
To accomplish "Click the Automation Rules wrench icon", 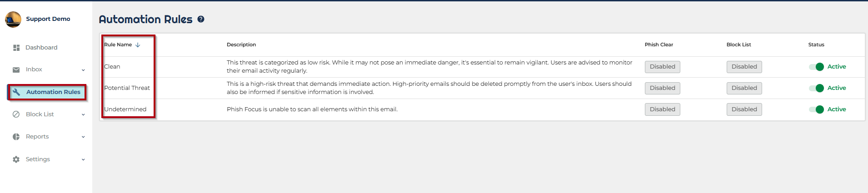I will 16,92.
